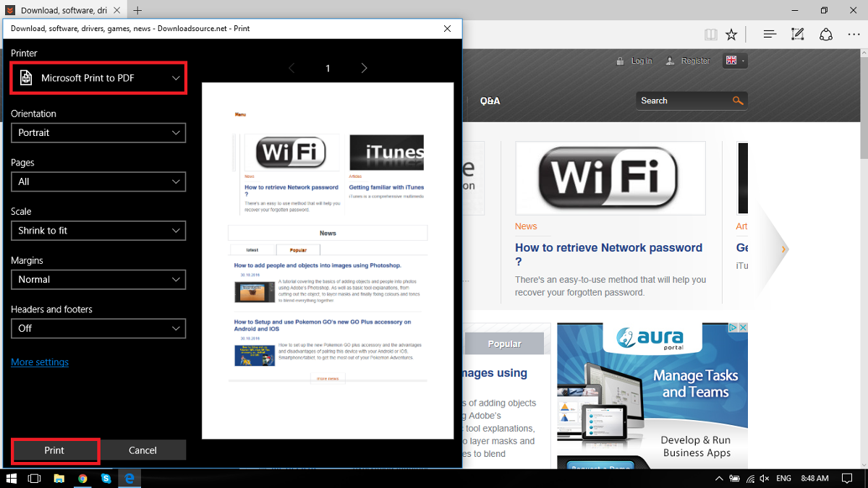The image size is (868, 488).
Task: Open the UK flag language selector
Action: tap(735, 61)
